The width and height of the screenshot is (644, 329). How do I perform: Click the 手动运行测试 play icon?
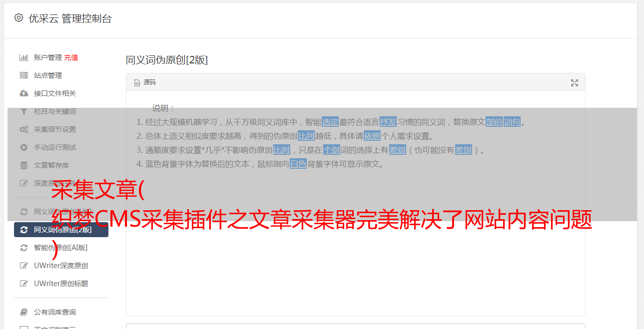[x=23, y=147]
